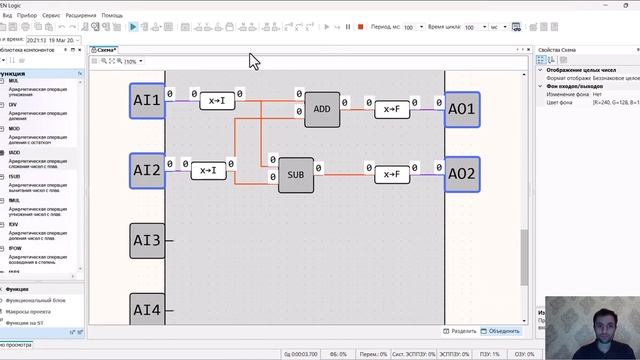Open Функции на ST category
This screenshot has height=360, width=640.
[x=24, y=323]
